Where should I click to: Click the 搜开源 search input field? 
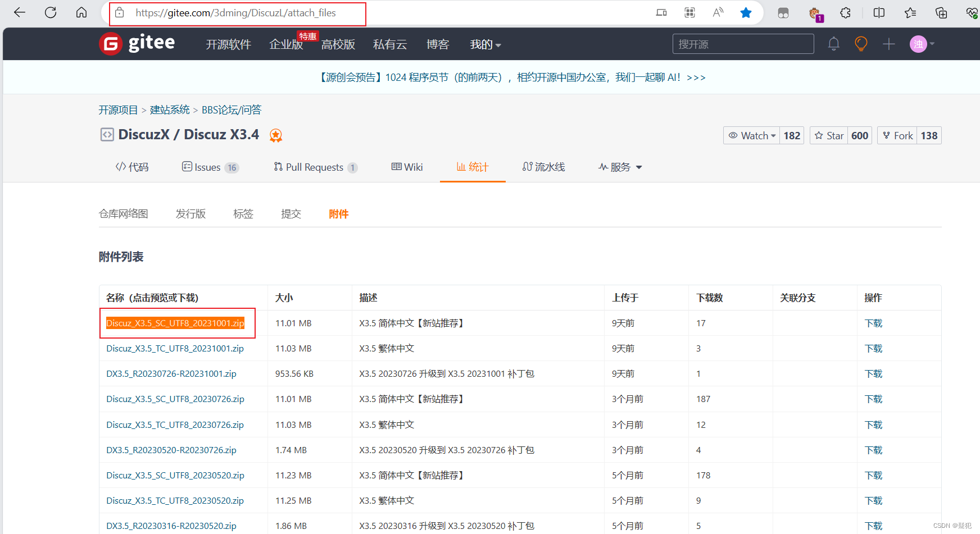pyautogui.click(x=743, y=43)
